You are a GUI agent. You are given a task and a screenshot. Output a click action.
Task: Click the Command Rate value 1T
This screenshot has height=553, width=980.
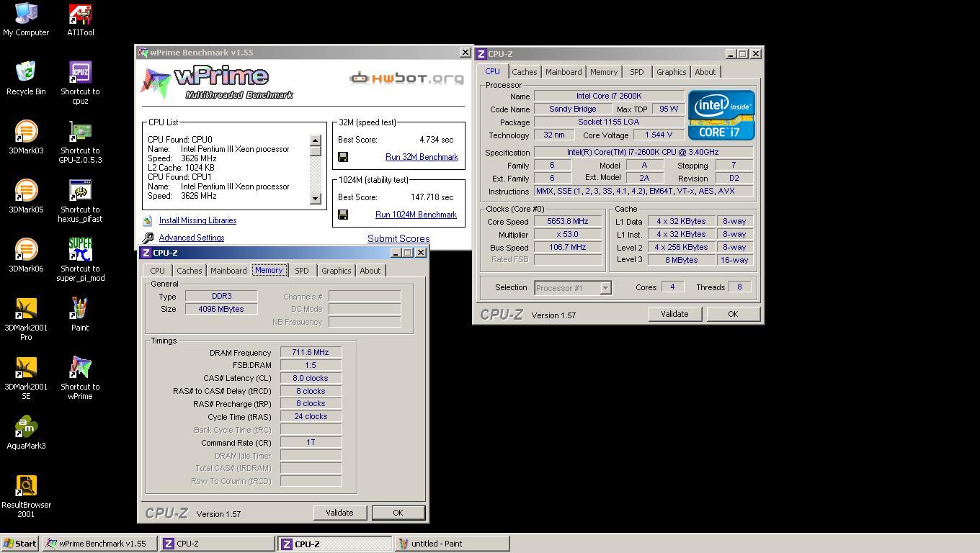coord(311,442)
